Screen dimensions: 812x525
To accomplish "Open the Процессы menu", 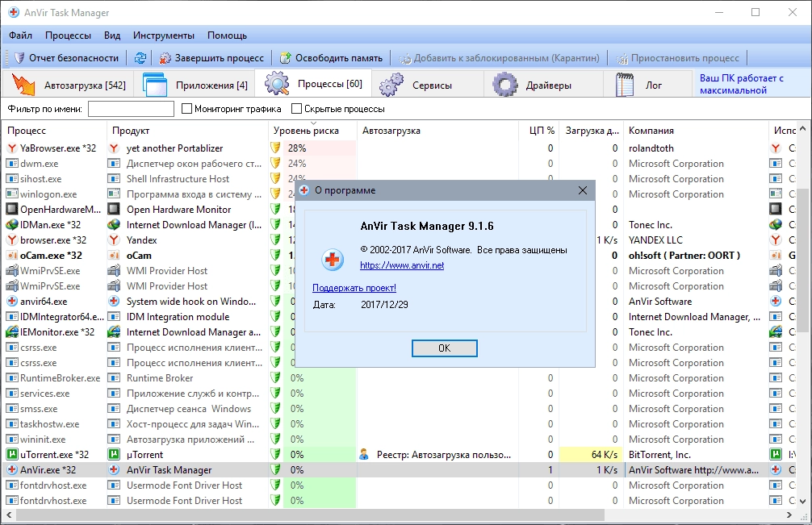I will coord(68,35).
